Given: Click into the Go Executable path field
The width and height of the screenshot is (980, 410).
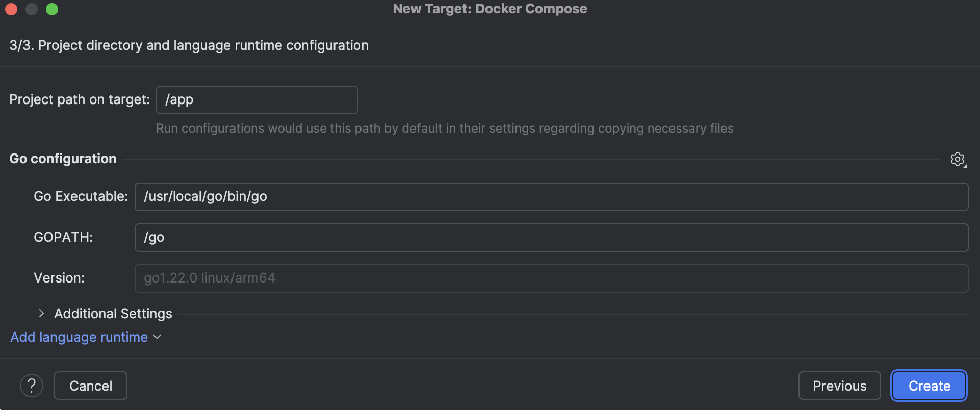Looking at the screenshot, I should [551, 197].
